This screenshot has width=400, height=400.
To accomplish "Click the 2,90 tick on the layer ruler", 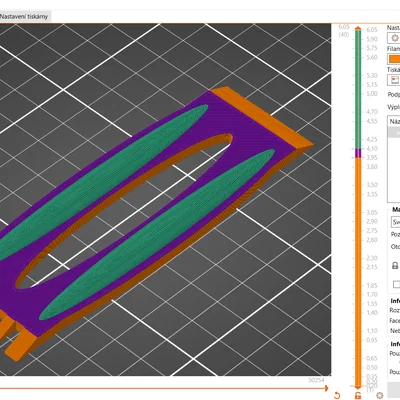I will 372,221.
